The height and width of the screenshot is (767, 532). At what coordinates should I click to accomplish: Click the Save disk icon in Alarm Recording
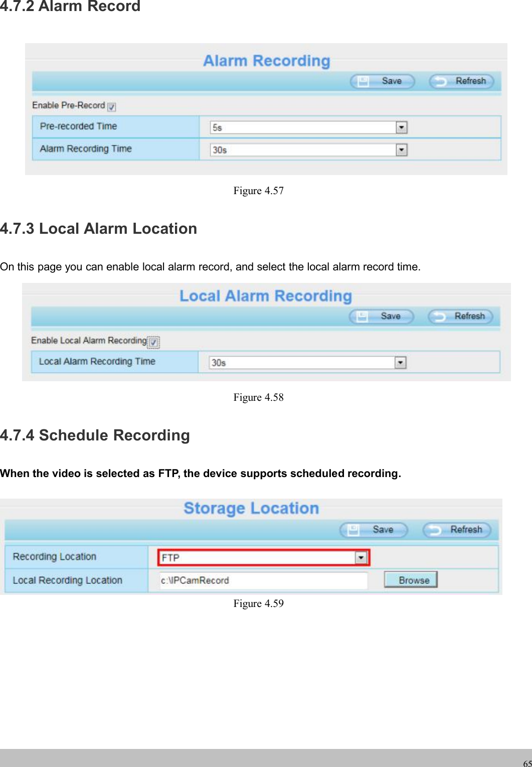[365, 81]
